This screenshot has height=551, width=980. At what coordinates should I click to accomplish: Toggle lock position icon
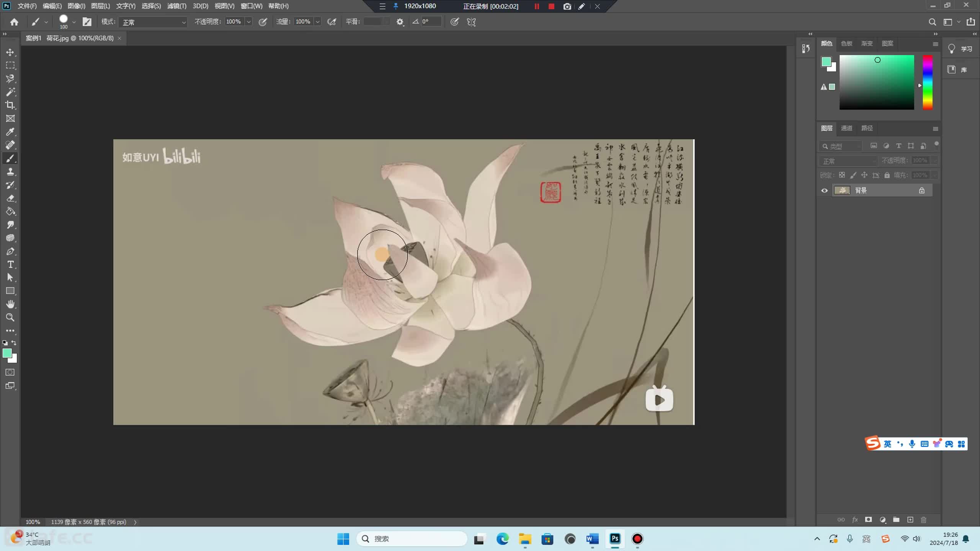pyautogui.click(x=864, y=175)
